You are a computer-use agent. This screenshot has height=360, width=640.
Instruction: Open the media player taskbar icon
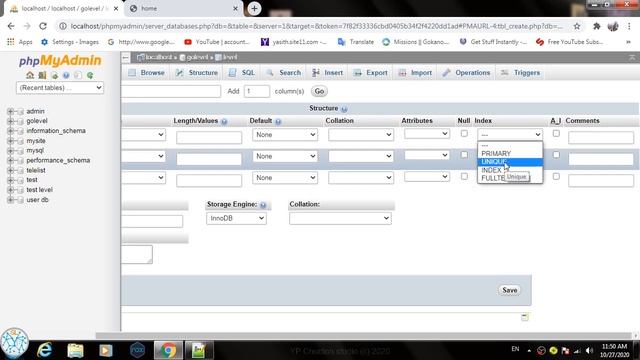pos(106,350)
